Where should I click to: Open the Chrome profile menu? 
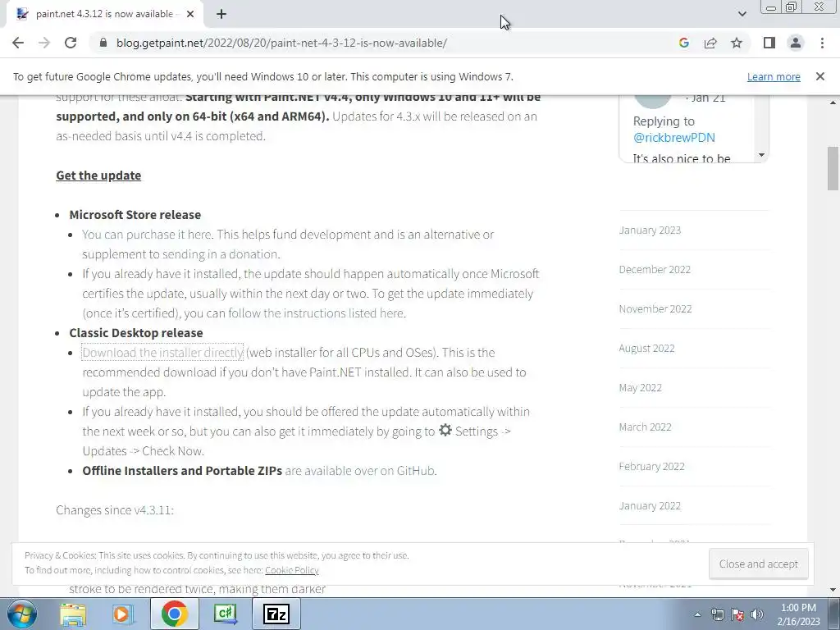tap(796, 43)
